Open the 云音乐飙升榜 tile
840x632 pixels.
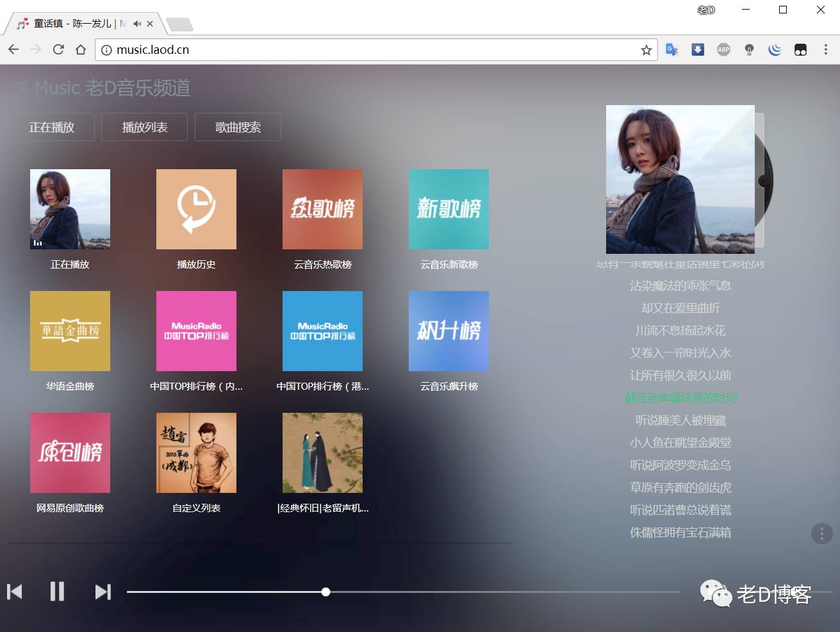449,331
